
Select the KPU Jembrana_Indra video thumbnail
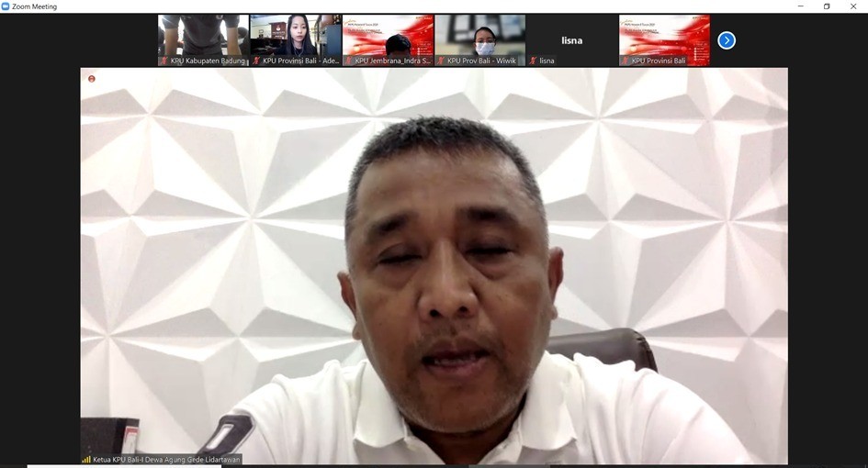pos(388,35)
